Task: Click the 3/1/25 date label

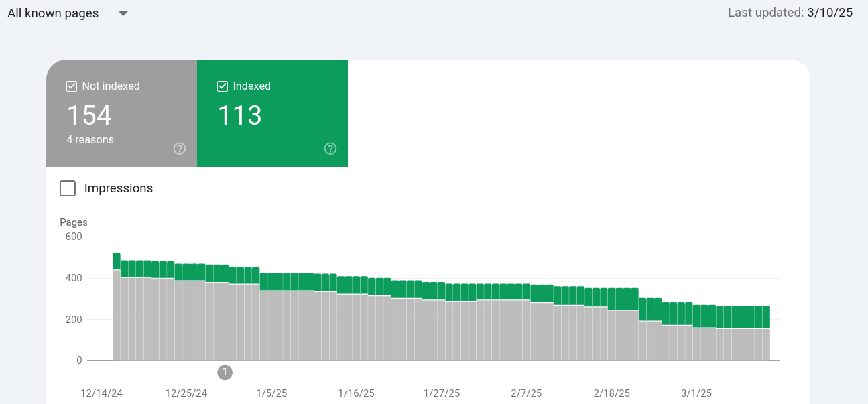Action: pyautogui.click(x=696, y=393)
